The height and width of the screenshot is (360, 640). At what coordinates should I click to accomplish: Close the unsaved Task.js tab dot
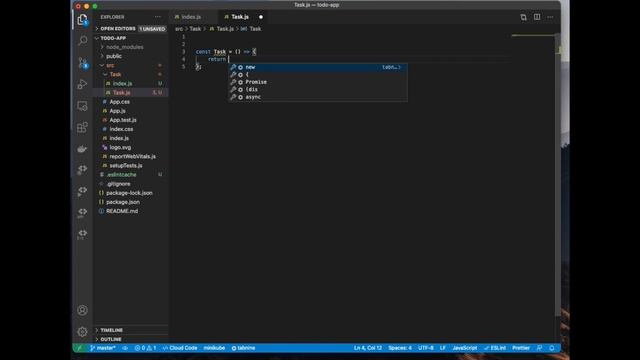261,17
